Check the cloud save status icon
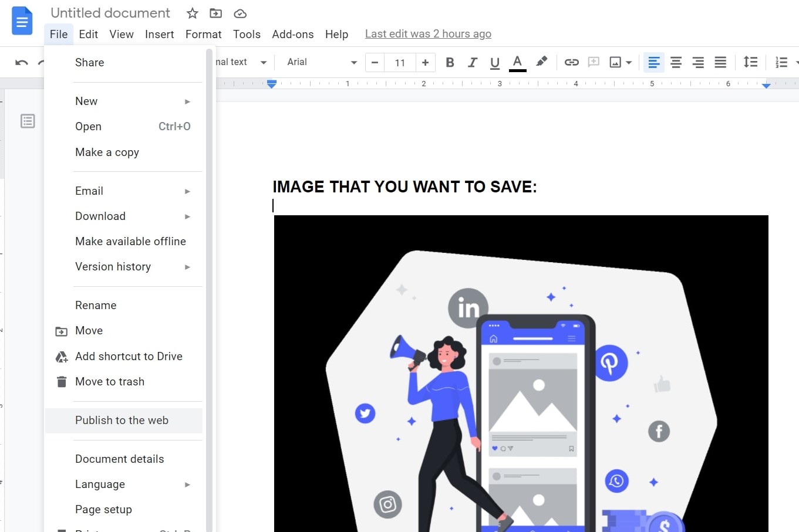799x532 pixels. point(240,13)
